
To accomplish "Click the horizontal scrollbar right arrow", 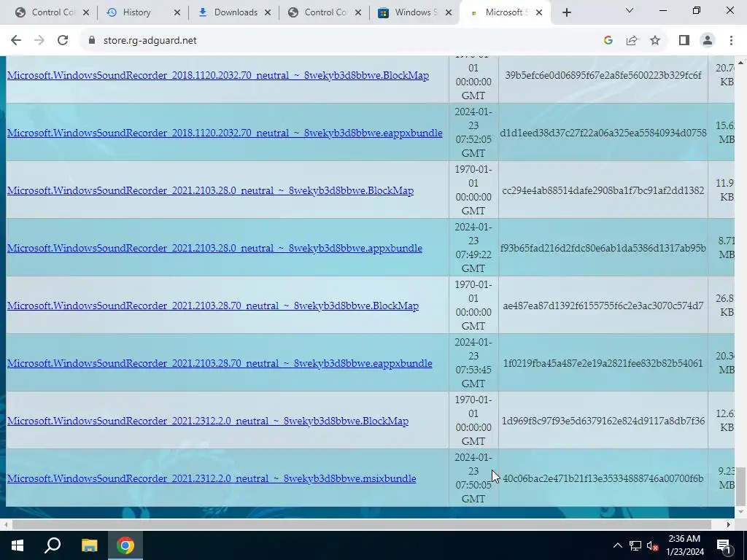I will (x=729, y=524).
